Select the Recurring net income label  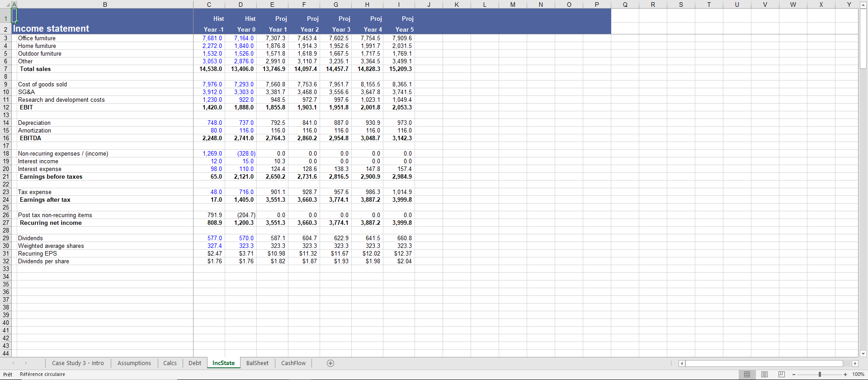tap(51, 223)
